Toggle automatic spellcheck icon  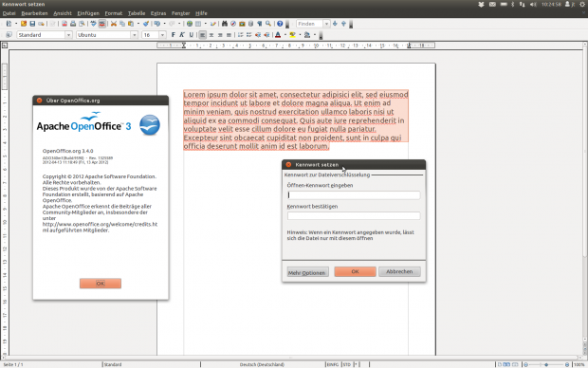[x=102, y=24]
